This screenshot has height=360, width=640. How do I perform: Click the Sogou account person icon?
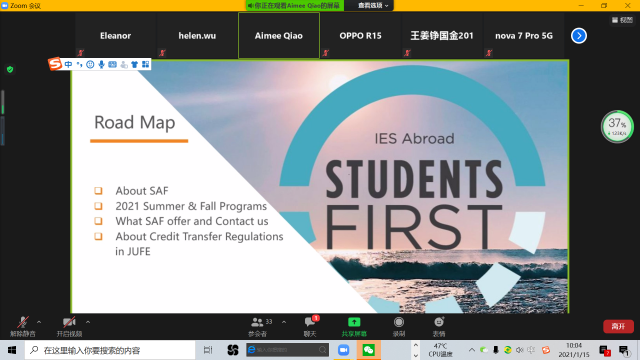click(x=124, y=64)
